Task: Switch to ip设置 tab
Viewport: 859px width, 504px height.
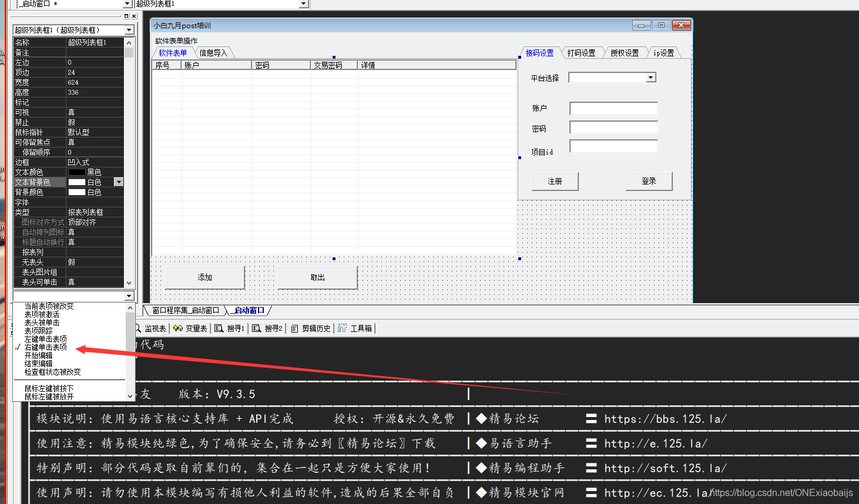Action: (664, 53)
